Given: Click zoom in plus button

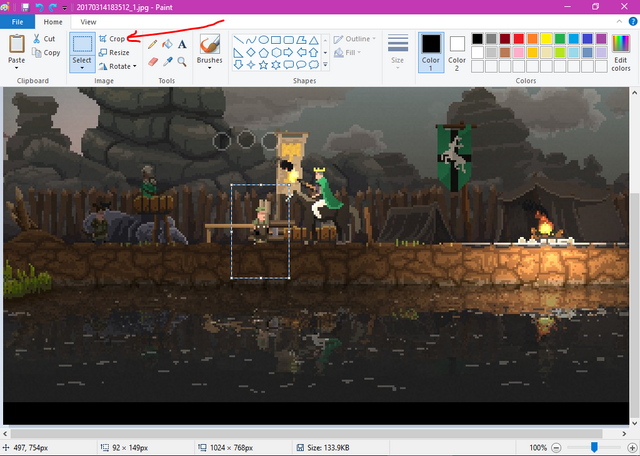Looking at the screenshot, I should 632,448.
